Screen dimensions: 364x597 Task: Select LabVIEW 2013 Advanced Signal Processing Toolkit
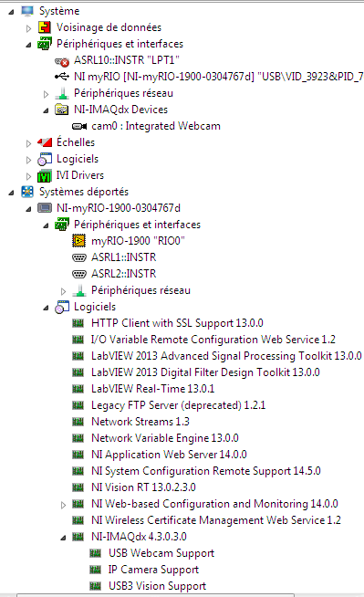tap(226, 356)
